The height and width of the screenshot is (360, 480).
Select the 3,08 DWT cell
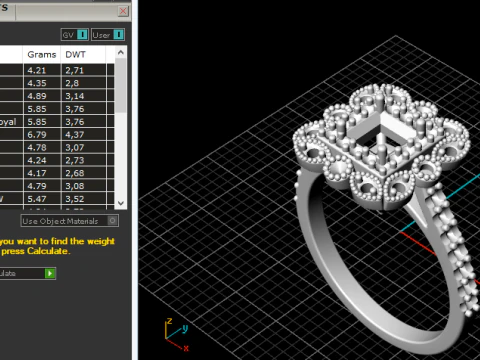click(84, 186)
